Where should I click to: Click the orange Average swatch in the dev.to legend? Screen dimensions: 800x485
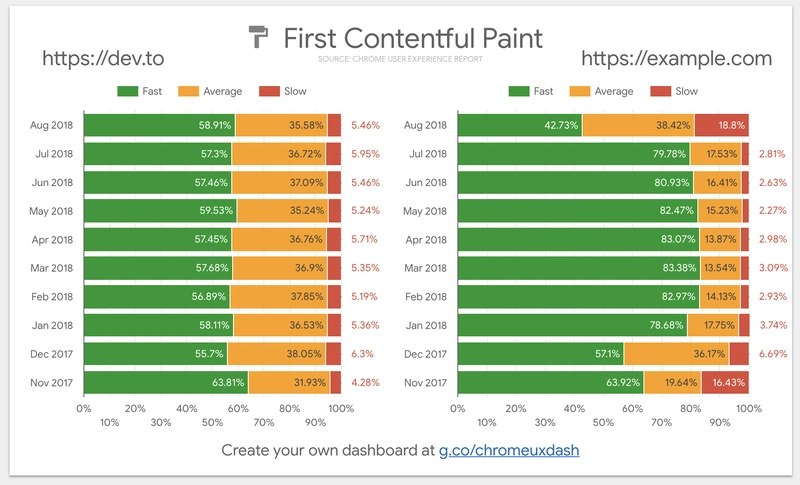[x=188, y=91]
